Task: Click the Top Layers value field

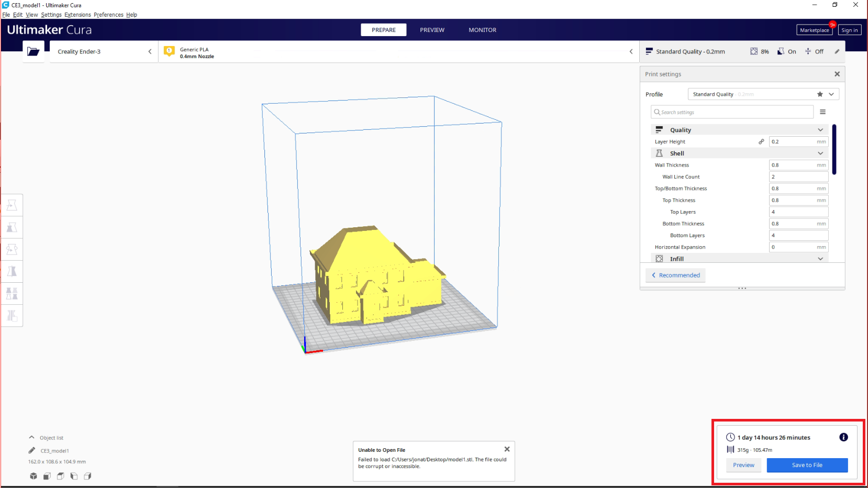Action: pyautogui.click(x=798, y=212)
